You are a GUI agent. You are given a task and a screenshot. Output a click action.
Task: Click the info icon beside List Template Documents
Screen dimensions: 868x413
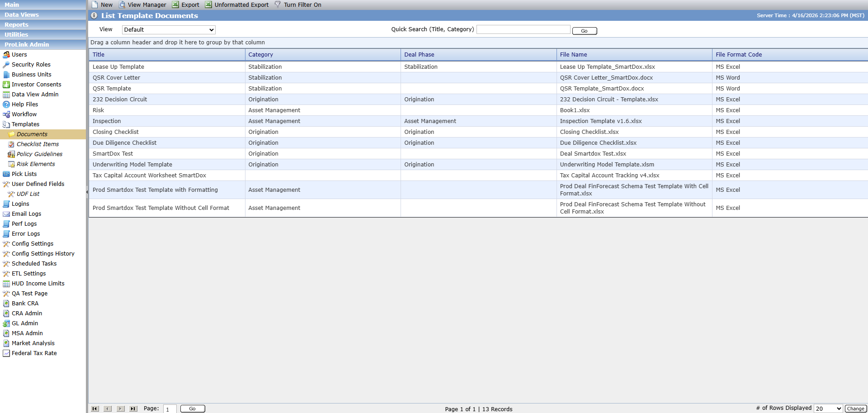(94, 15)
